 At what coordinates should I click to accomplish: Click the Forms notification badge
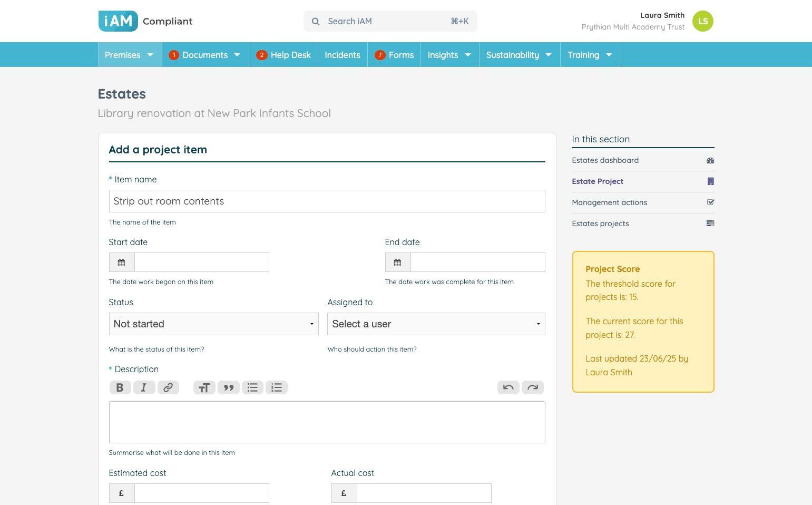tap(380, 55)
